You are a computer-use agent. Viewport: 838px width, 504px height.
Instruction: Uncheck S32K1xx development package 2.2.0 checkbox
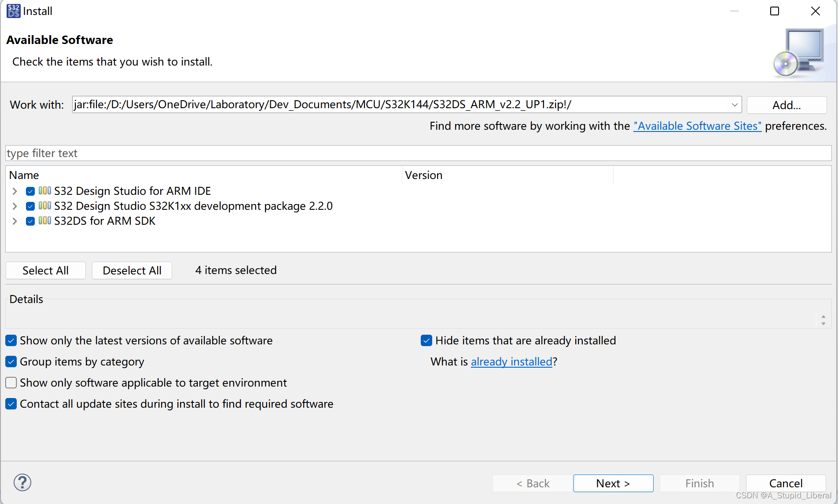[x=30, y=206]
